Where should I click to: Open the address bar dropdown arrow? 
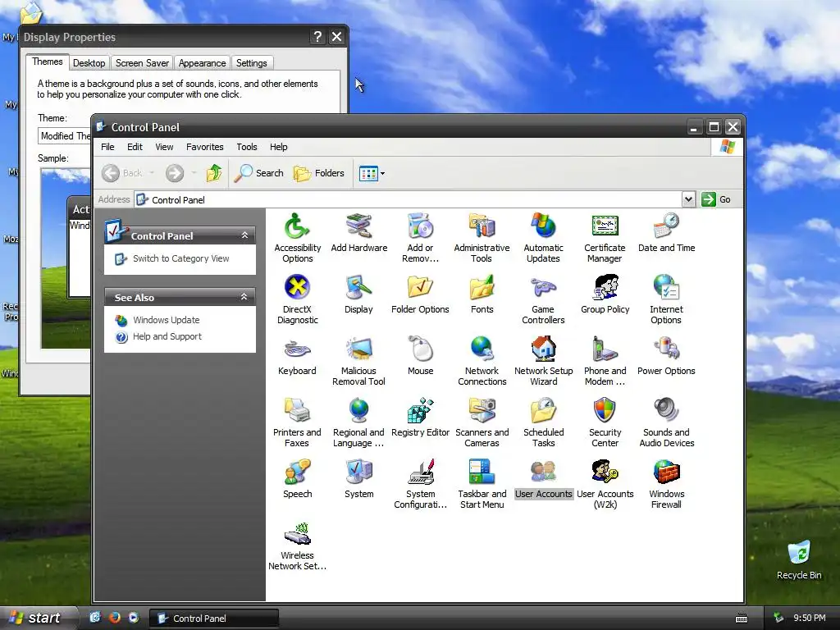pos(688,199)
